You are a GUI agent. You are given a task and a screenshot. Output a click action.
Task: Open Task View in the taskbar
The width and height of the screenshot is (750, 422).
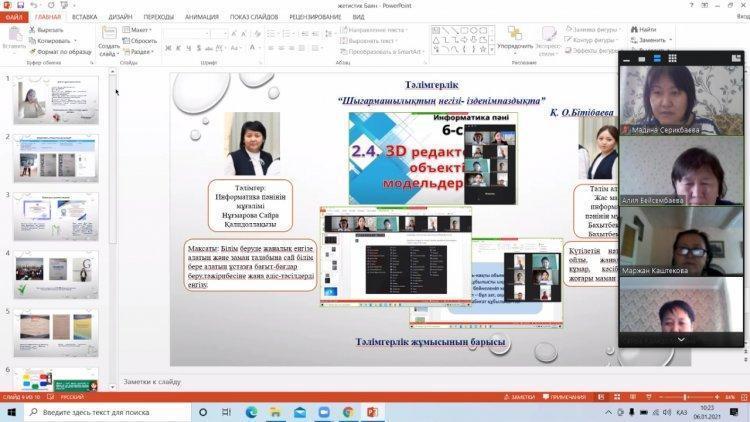coord(226,412)
